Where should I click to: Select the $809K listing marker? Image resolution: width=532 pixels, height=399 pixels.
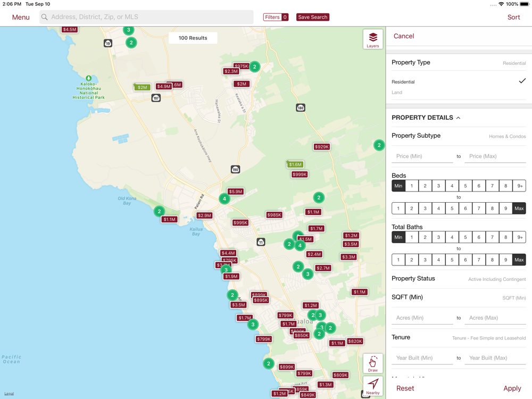340,375
